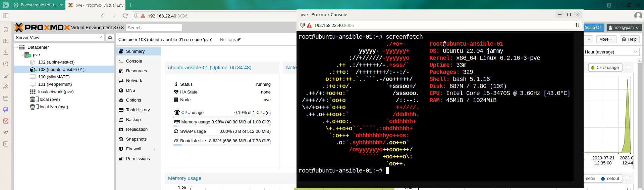The image size is (644, 190).
Task: Open the Network section
Action: 139,81
